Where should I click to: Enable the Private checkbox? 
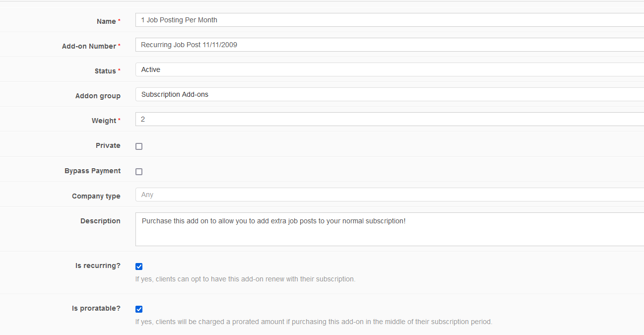coord(139,146)
